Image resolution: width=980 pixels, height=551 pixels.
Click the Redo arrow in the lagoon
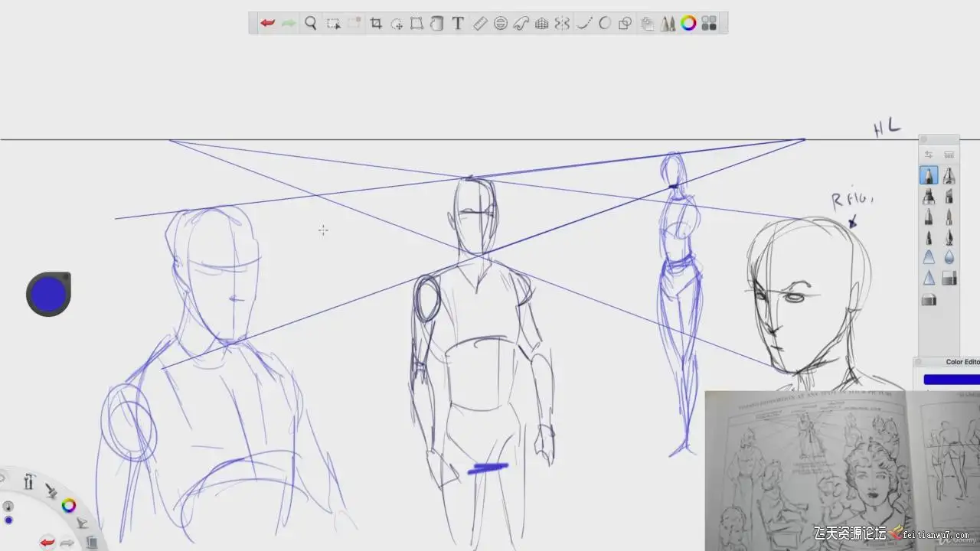tap(67, 543)
